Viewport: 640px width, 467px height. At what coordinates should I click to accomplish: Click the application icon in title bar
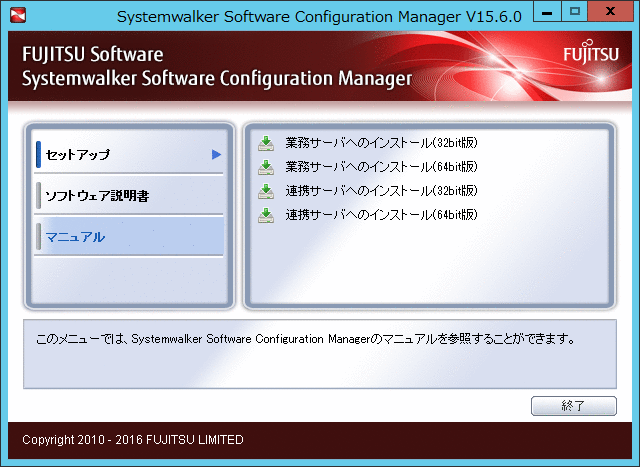(18, 16)
